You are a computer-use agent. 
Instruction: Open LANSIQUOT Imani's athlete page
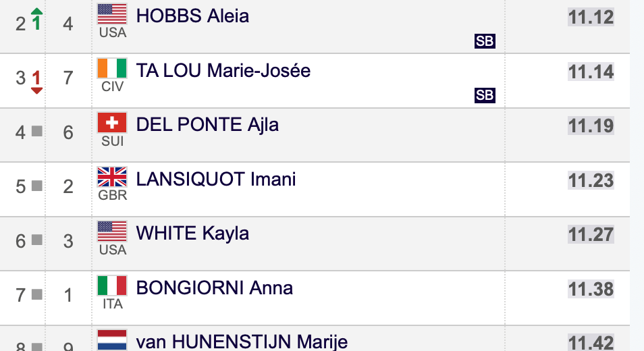click(x=216, y=179)
